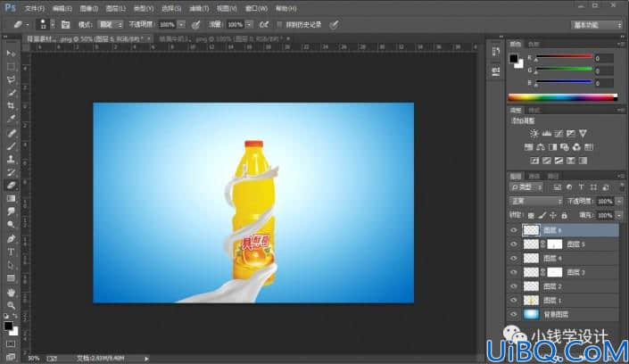
Task: Select the Rectangular Marquee tool
Action: click(11, 67)
